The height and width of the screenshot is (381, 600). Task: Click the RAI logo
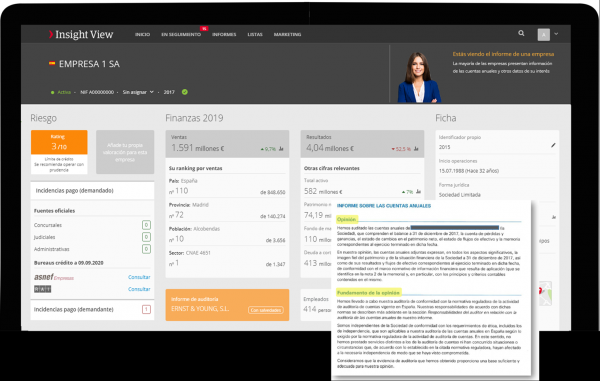[x=42, y=289]
